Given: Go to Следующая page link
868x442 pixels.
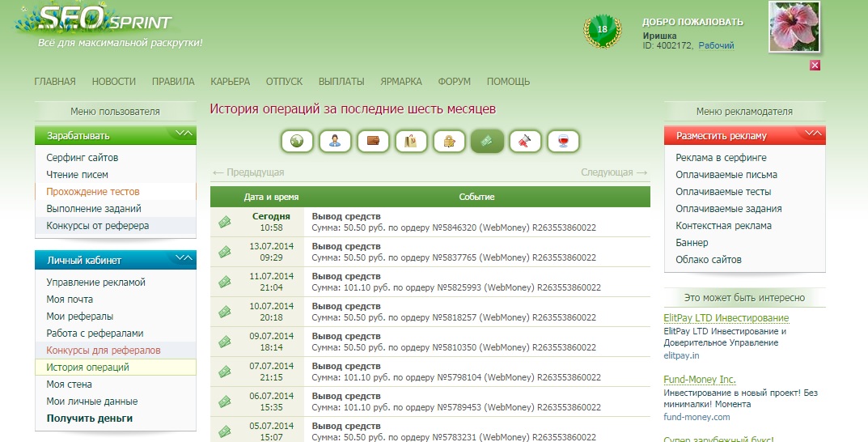Looking at the screenshot, I should pyautogui.click(x=614, y=172).
